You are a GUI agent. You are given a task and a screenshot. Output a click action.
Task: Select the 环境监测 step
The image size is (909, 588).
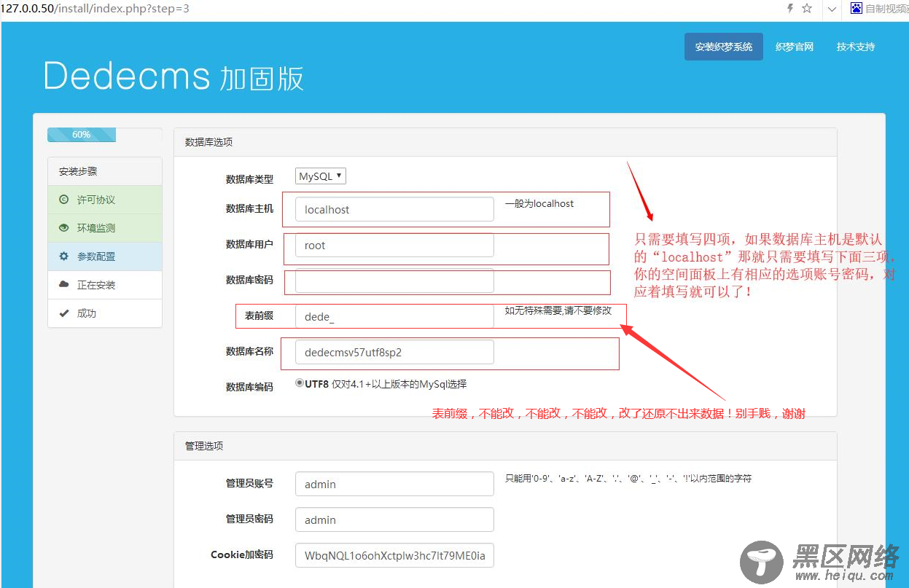coord(105,228)
